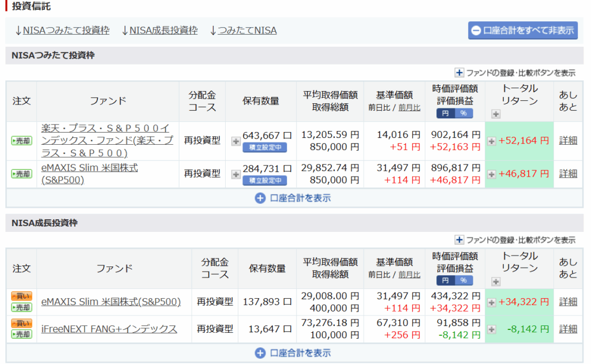Select the 67,310 円 base price

[x=398, y=323]
